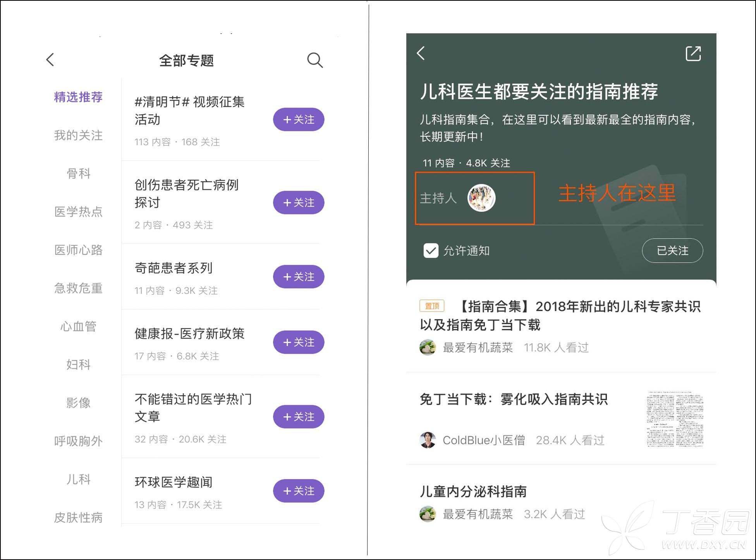Click the 11 内容 · 4.8K 关注 stats
Screen dimensions: 756x560
click(466, 163)
